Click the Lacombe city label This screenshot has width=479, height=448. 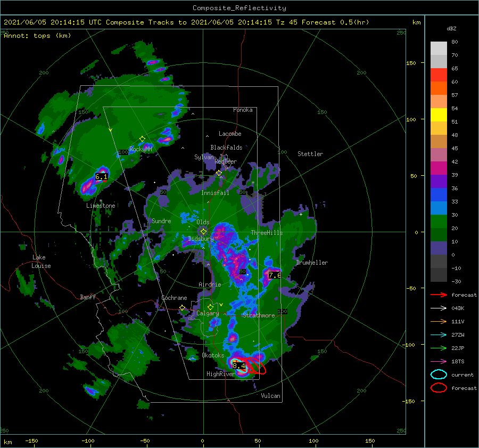(230, 134)
